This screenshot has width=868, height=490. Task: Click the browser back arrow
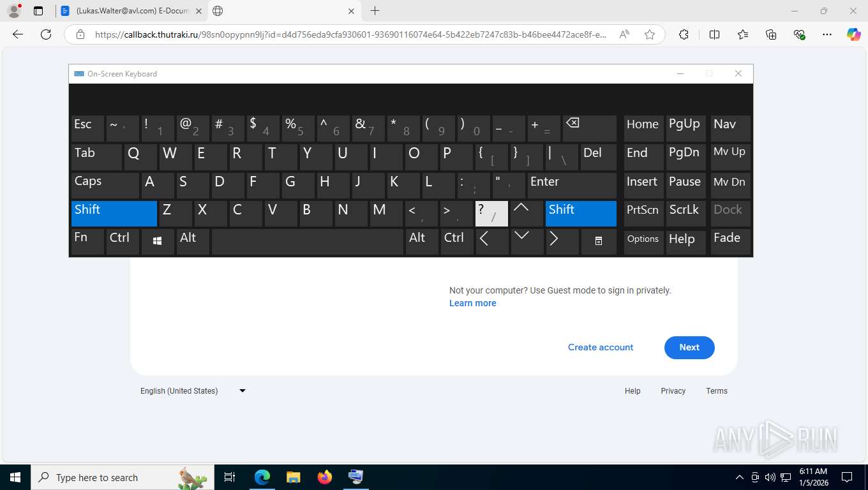[18, 34]
